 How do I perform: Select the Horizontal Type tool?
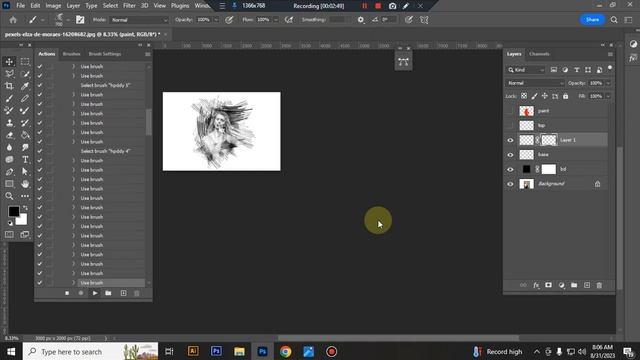(x=25, y=160)
